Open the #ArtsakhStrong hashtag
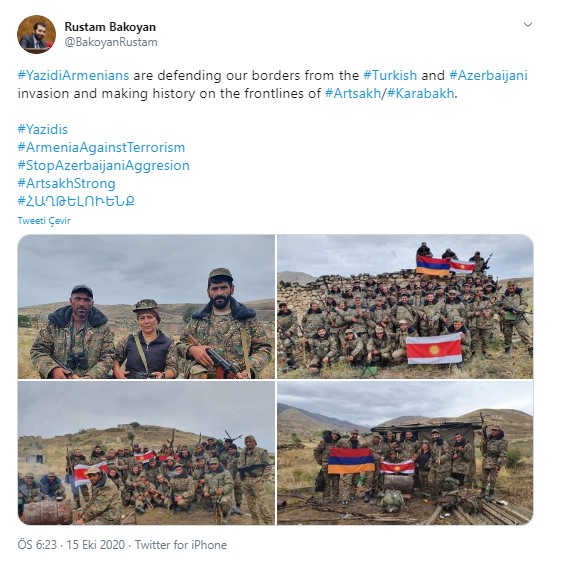Image resolution: width=563 pixels, height=562 pixels. point(66,184)
